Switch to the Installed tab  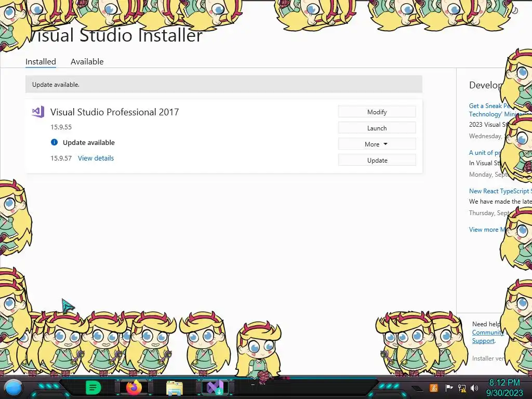(41, 62)
